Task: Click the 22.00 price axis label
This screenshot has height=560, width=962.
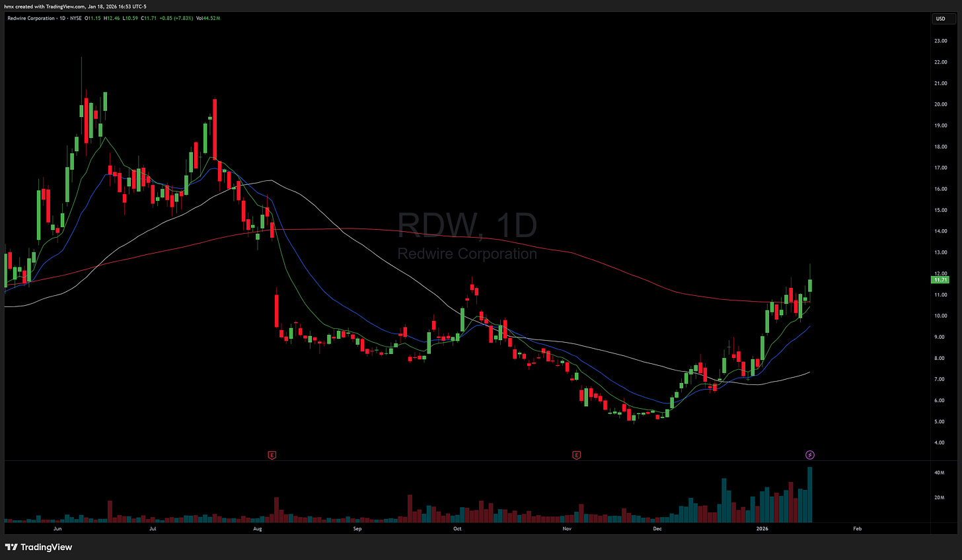Action: 940,62
